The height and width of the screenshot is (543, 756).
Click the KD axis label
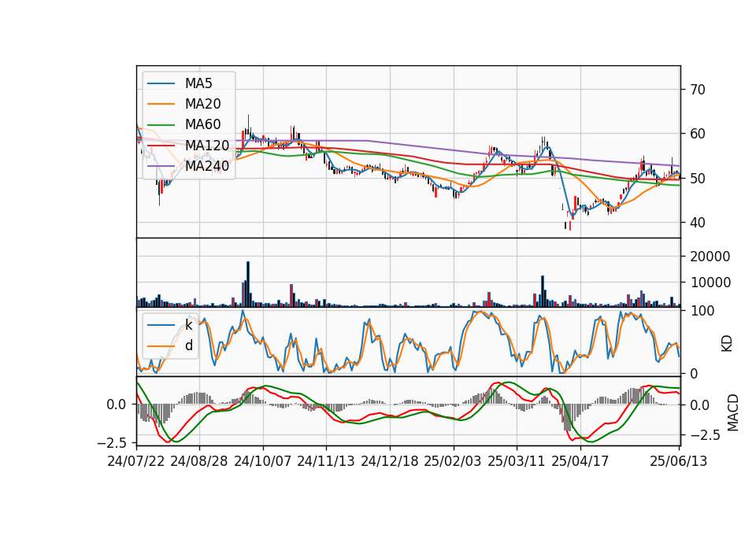pyautogui.click(x=727, y=344)
